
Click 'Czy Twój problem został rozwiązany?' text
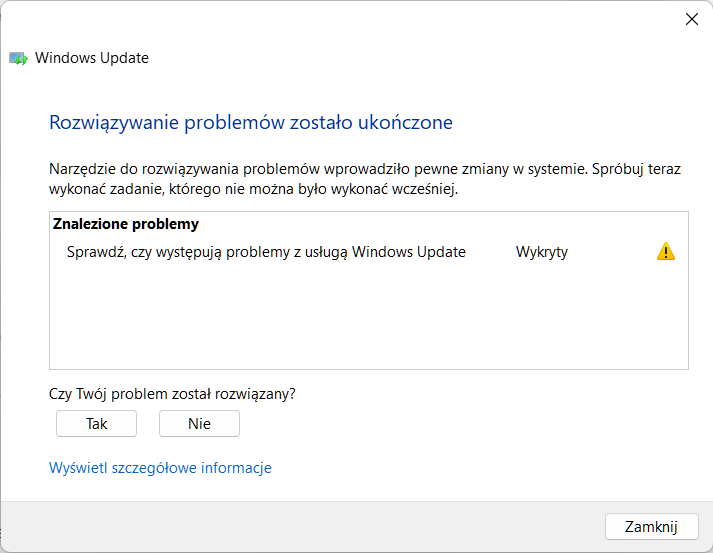[172, 394]
